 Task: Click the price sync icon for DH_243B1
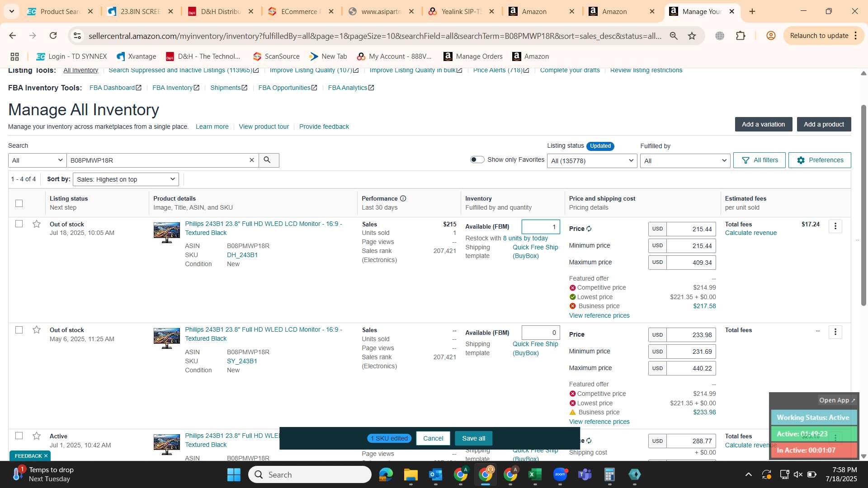pos(589,229)
